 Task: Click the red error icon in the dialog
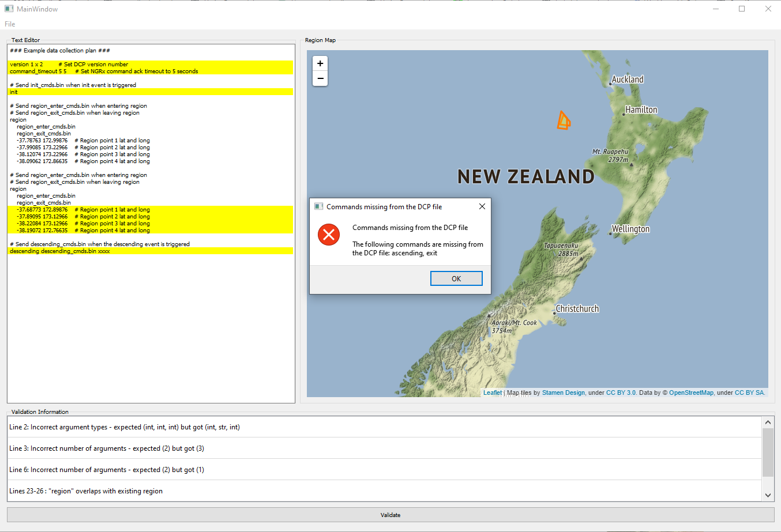(x=329, y=235)
